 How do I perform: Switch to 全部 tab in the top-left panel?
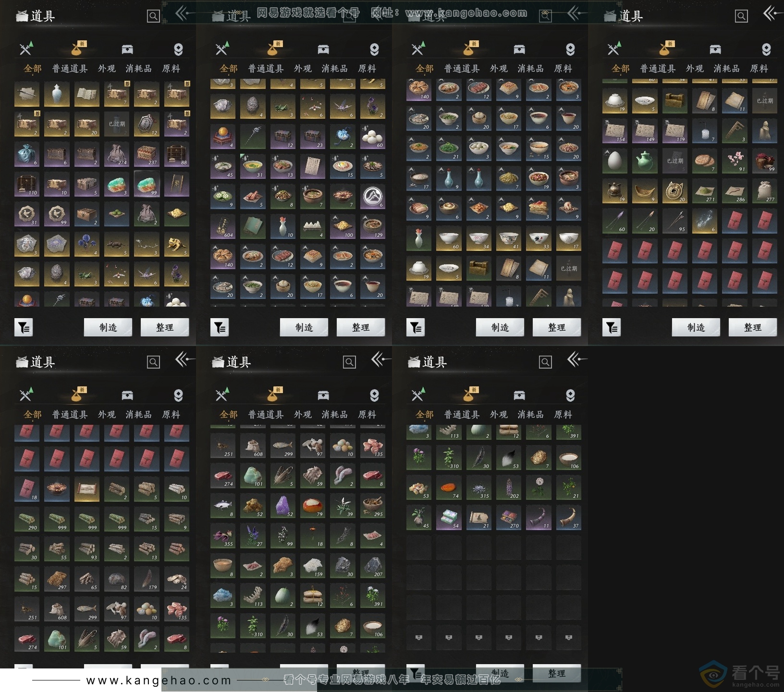pos(33,69)
